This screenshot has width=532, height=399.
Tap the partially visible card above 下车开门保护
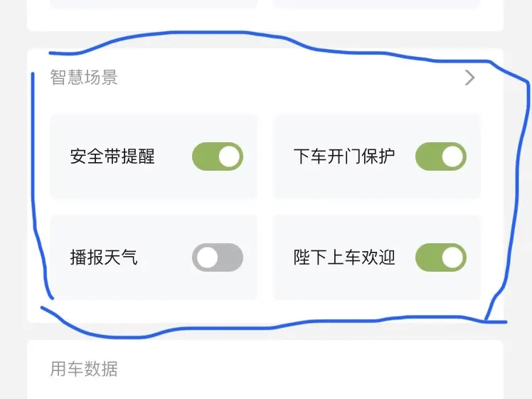377,4
